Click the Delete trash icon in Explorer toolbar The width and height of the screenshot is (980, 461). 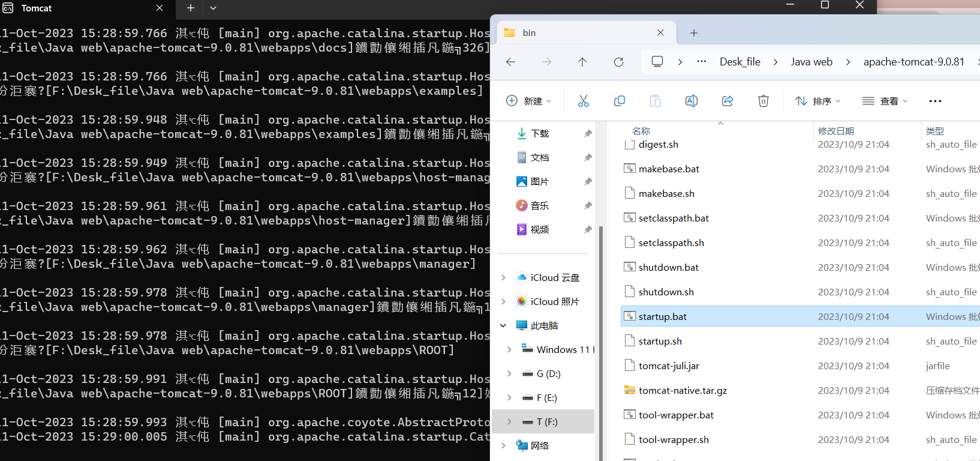763,101
